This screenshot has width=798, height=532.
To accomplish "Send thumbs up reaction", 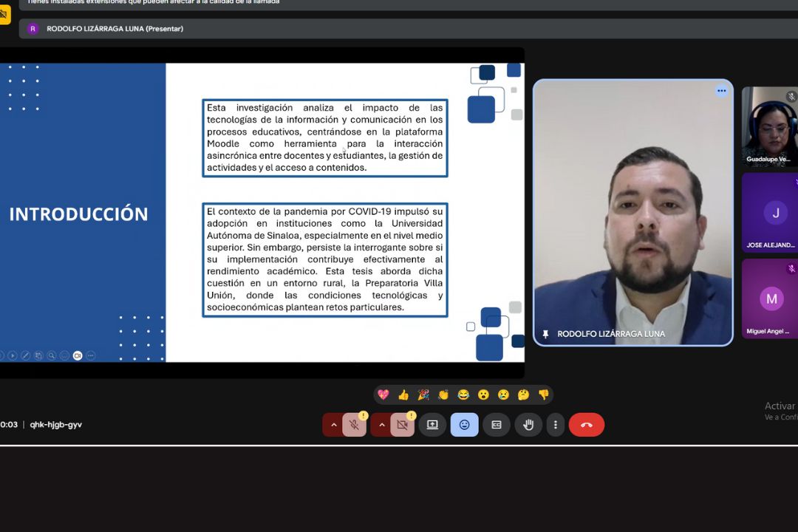I will pyautogui.click(x=403, y=395).
